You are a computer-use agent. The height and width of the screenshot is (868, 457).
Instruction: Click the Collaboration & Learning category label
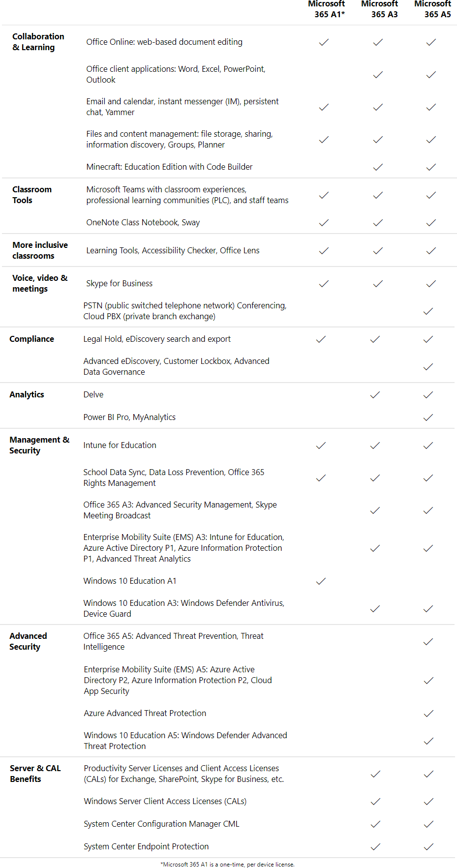pos(38,42)
